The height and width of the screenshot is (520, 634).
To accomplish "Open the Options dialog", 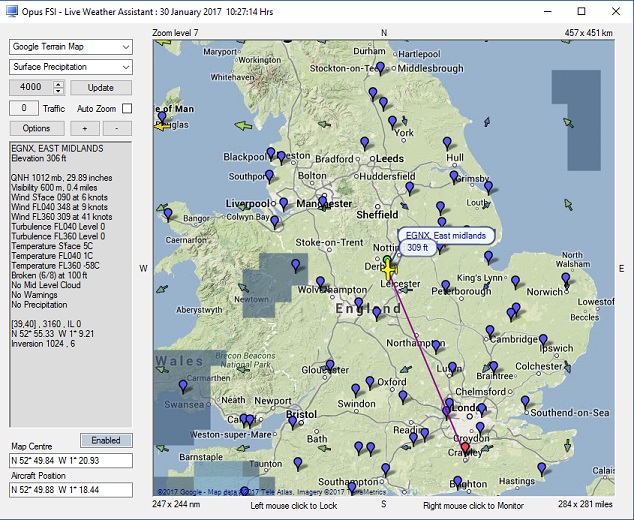I will tap(37, 129).
